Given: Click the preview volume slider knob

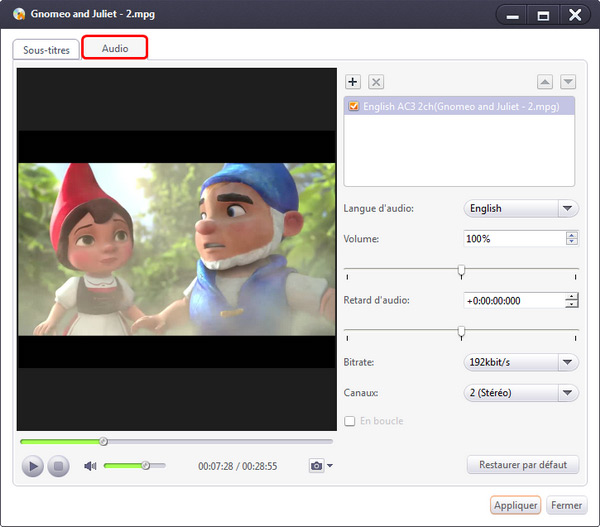Looking at the screenshot, I should (145, 465).
